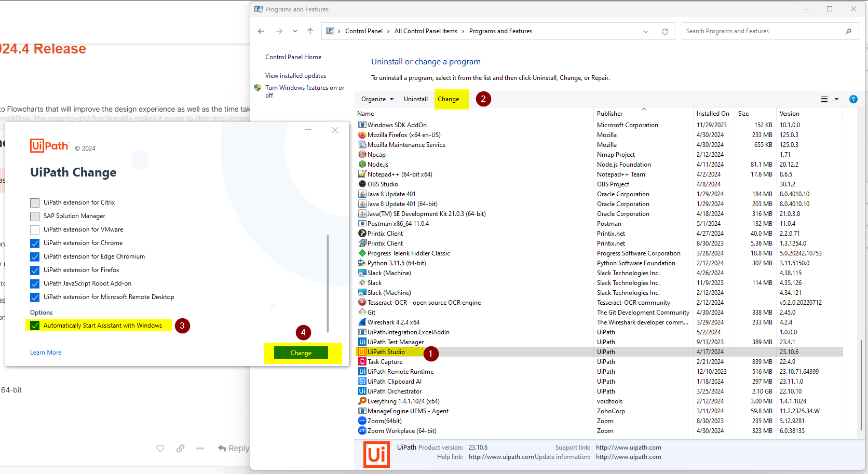Select the Mozilla Firefox icon in list
This screenshot has height=474, width=868.
pyautogui.click(x=362, y=135)
